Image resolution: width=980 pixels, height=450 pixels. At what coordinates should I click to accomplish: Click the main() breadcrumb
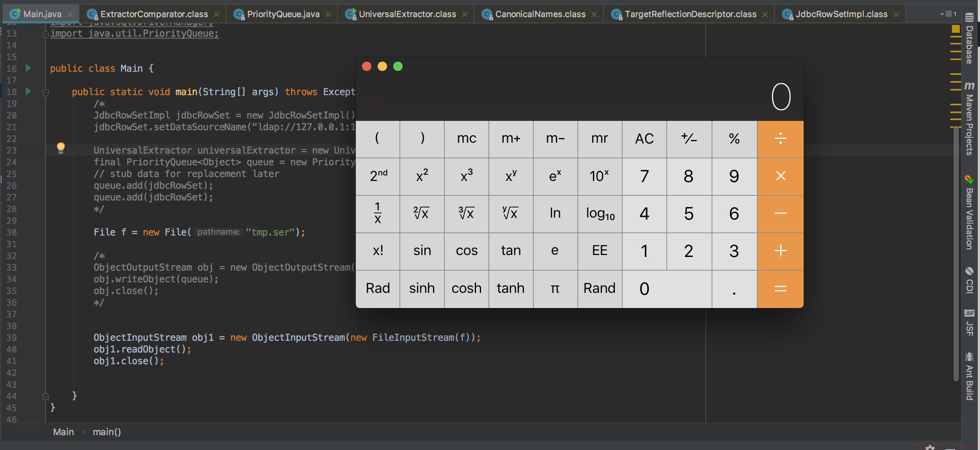[107, 432]
